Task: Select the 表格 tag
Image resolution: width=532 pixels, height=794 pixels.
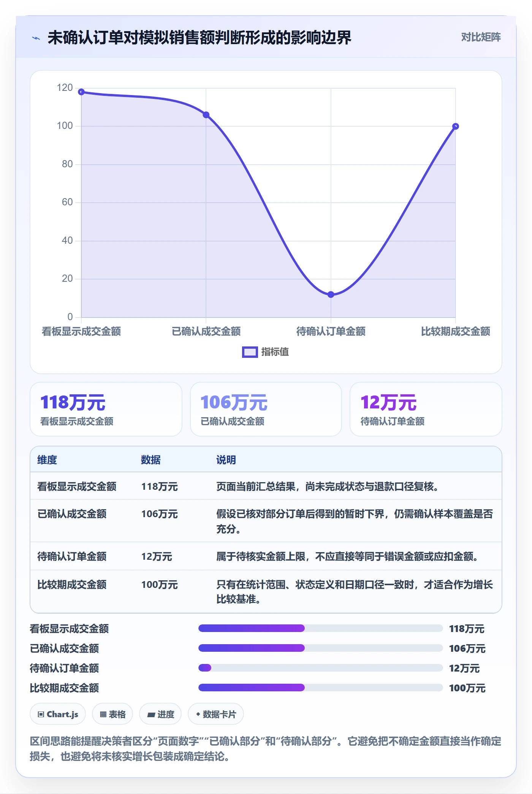Action: coord(112,714)
